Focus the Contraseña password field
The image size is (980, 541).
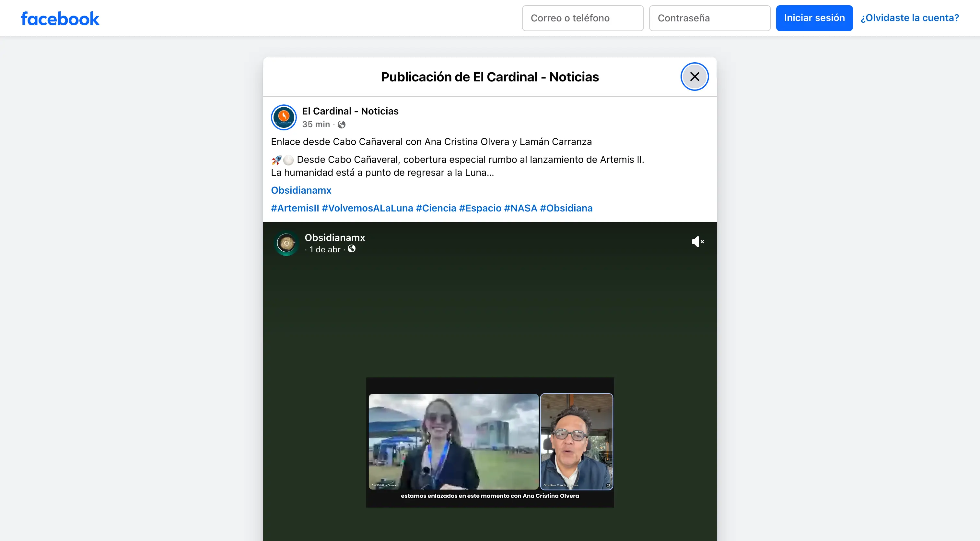(x=709, y=18)
